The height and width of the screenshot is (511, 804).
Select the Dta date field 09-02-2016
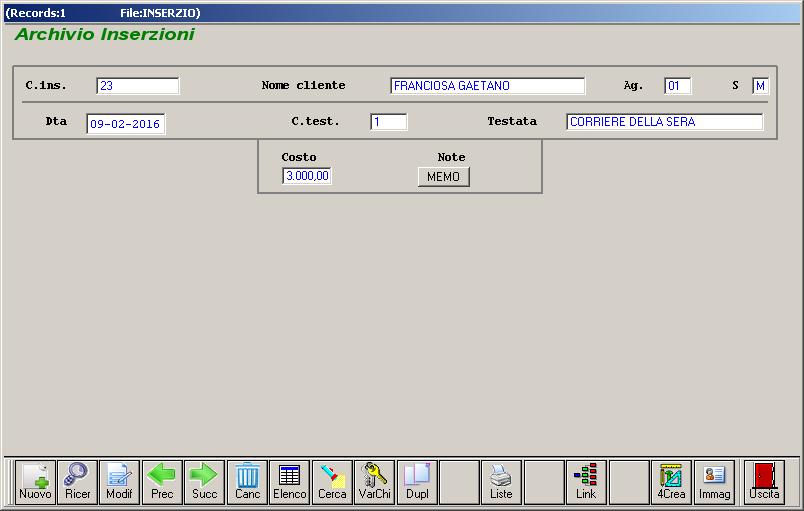(x=126, y=124)
